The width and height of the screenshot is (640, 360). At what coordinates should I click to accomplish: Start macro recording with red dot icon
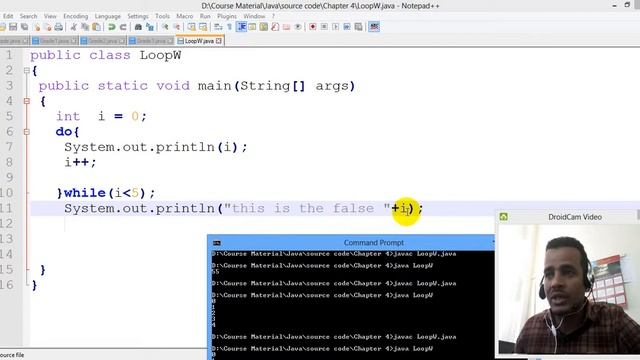(313, 27)
